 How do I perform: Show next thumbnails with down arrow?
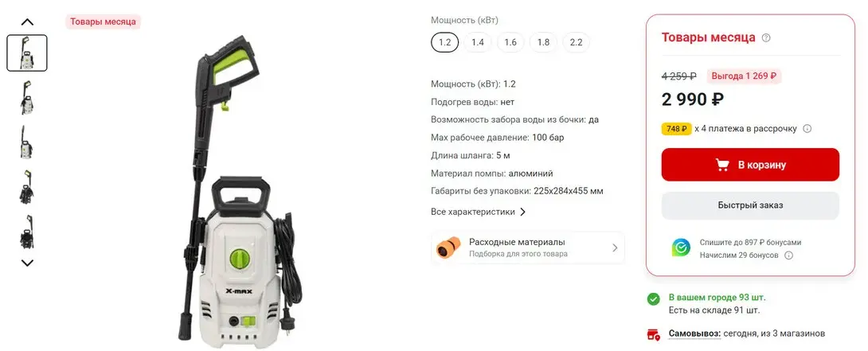tap(27, 263)
